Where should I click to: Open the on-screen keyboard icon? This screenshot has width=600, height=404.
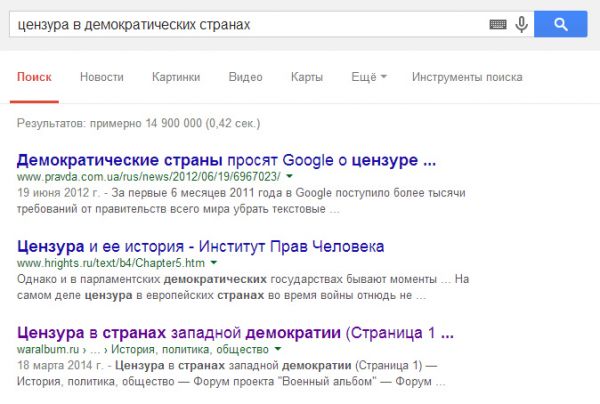(498, 24)
